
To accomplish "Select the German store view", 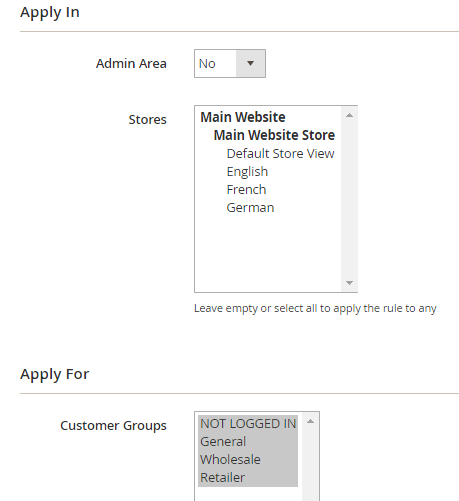I will click(250, 207).
